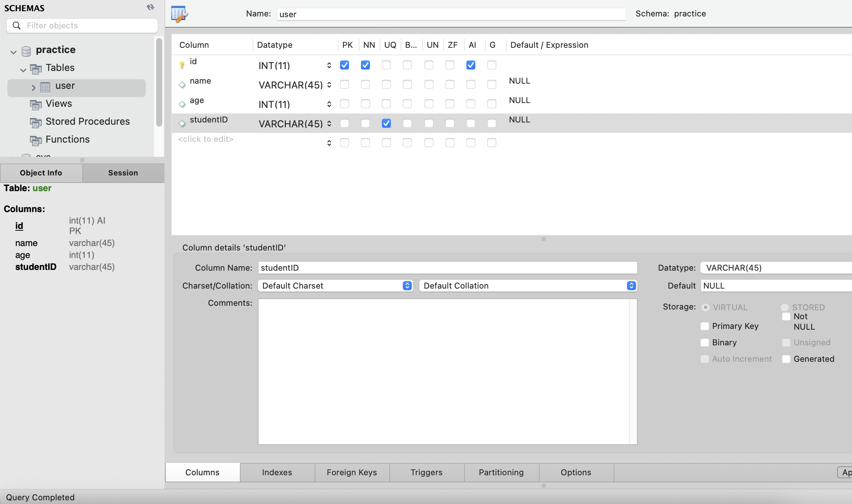
Task: Click the Functions folder icon
Action: [x=36, y=140]
